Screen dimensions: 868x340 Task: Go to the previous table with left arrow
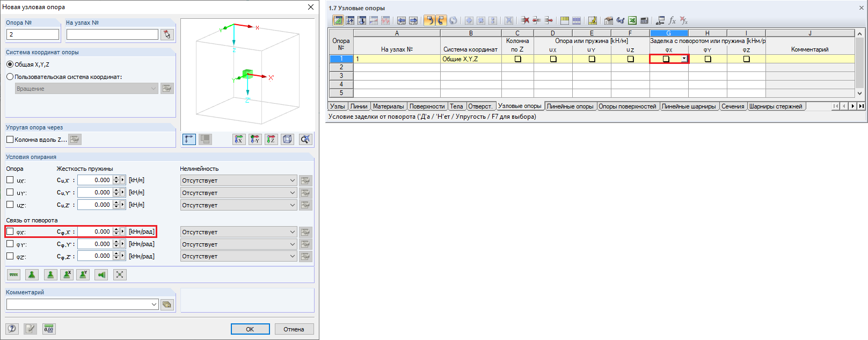(x=402, y=20)
